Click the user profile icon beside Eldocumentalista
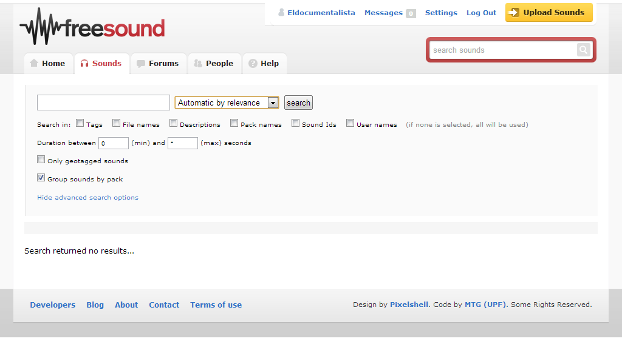 pos(281,13)
